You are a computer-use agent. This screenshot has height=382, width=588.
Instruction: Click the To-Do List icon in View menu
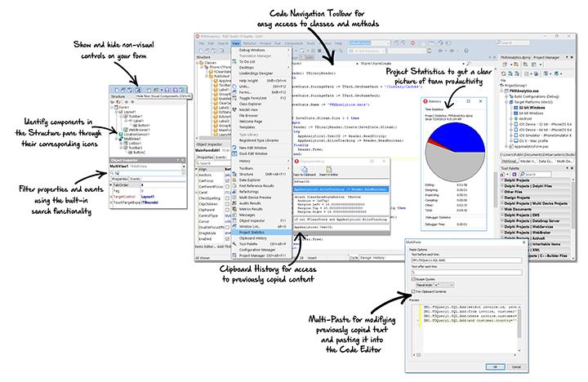234,61
